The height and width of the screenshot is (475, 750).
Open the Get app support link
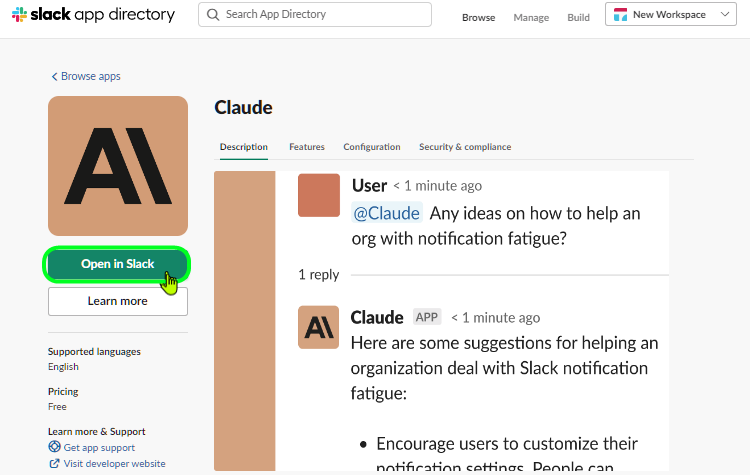[99, 448]
